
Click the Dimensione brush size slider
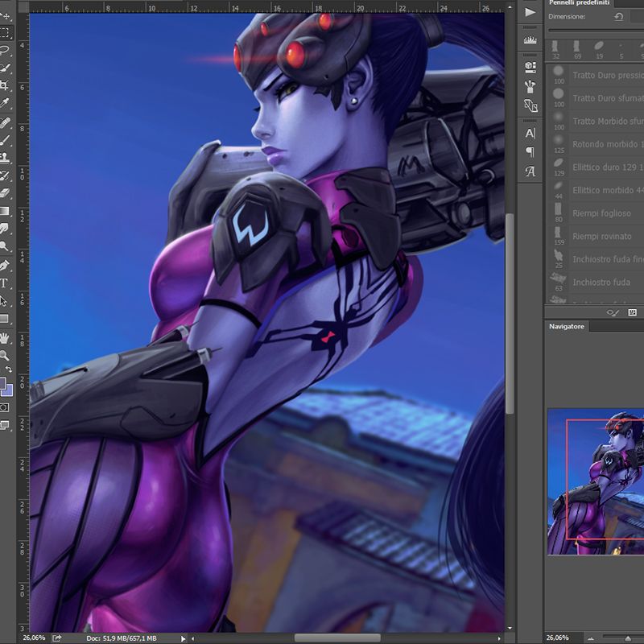coord(596,30)
